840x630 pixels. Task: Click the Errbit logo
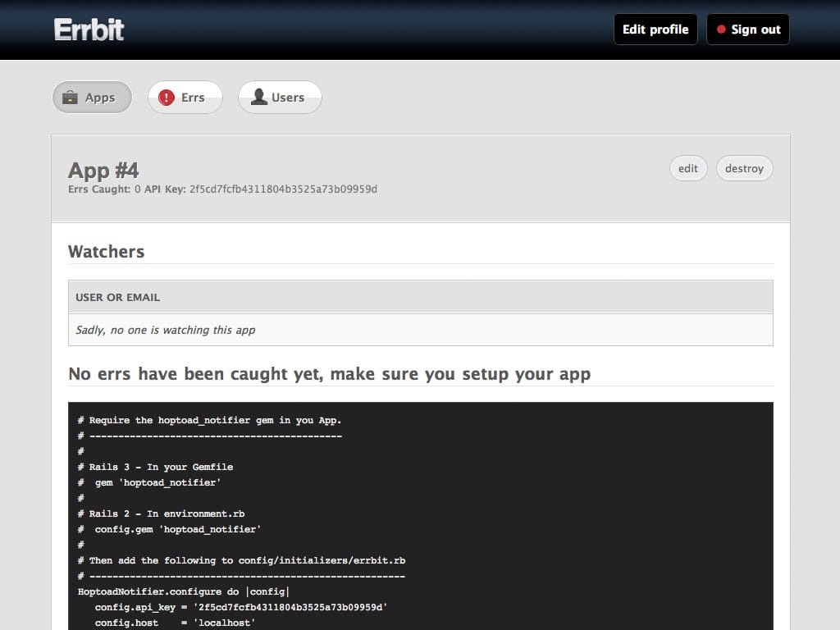point(89,30)
